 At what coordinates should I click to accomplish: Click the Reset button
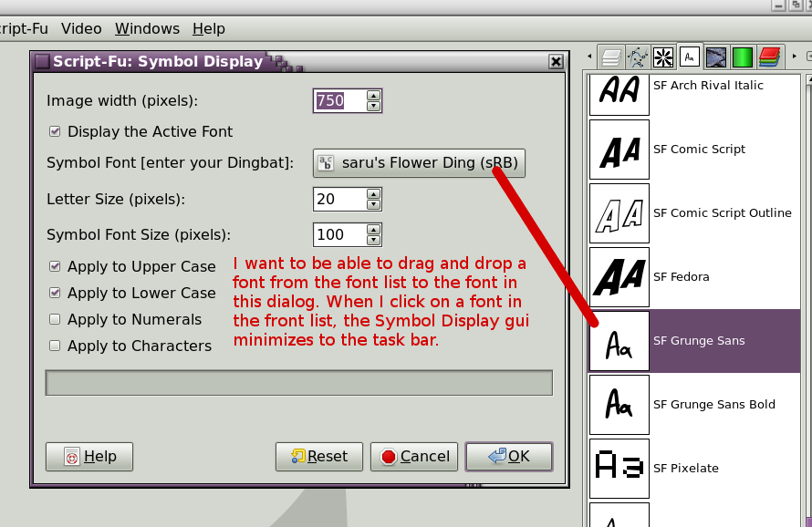click(319, 457)
